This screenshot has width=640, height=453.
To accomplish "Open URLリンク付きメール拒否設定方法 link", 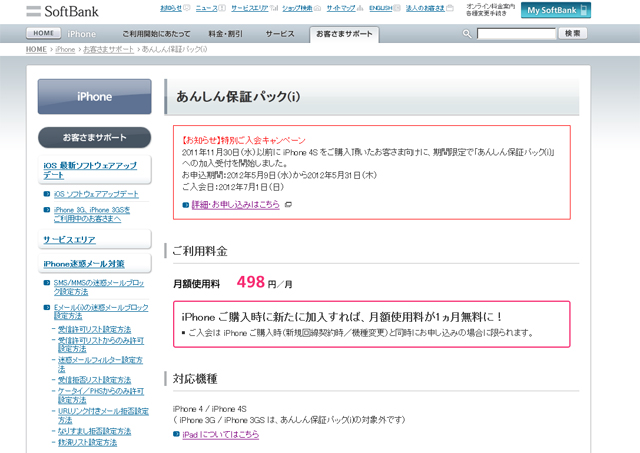I will (103, 415).
